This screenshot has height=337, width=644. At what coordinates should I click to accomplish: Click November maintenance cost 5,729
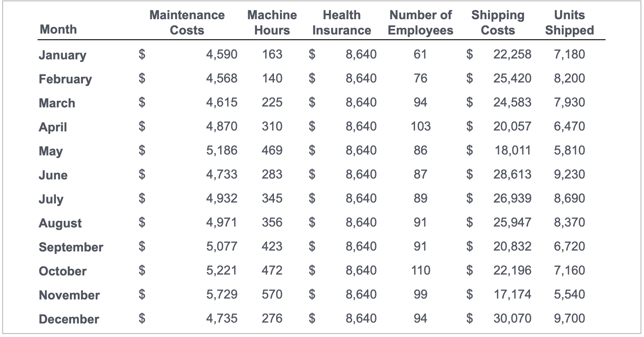(222, 295)
